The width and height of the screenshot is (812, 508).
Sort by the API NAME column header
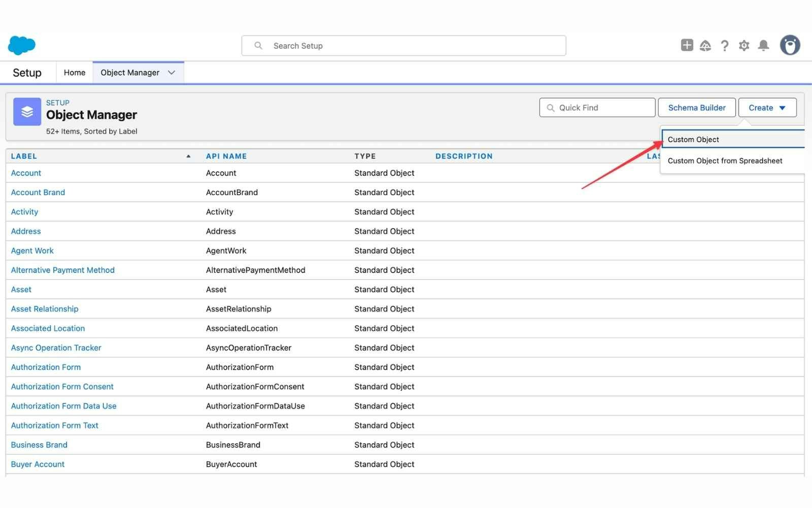tap(226, 156)
